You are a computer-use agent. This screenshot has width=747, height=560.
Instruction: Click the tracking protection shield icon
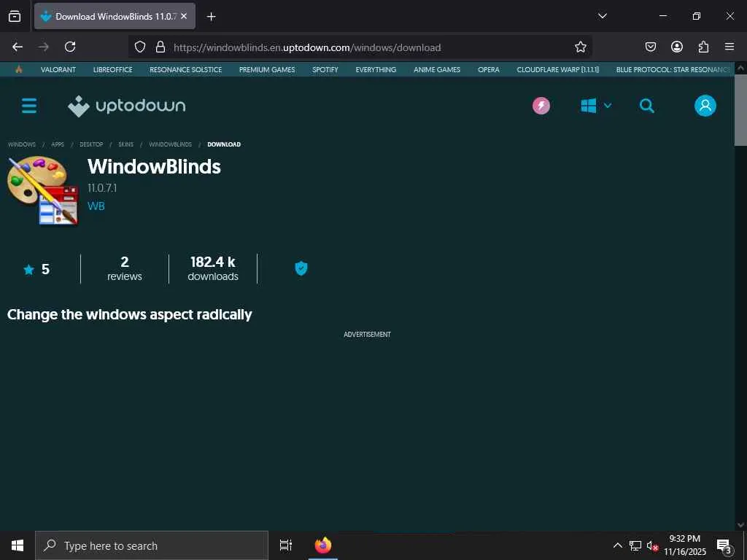click(x=139, y=47)
